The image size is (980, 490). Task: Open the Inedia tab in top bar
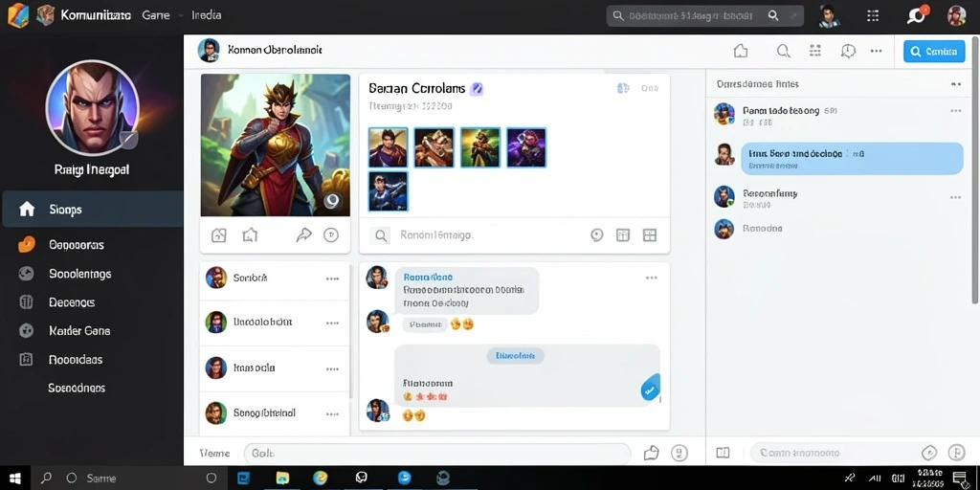pos(207,15)
